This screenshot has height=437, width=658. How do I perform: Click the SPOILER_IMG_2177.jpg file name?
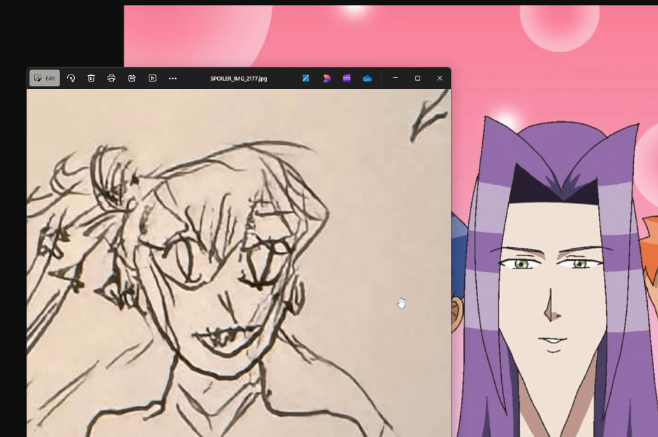click(x=239, y=79)
